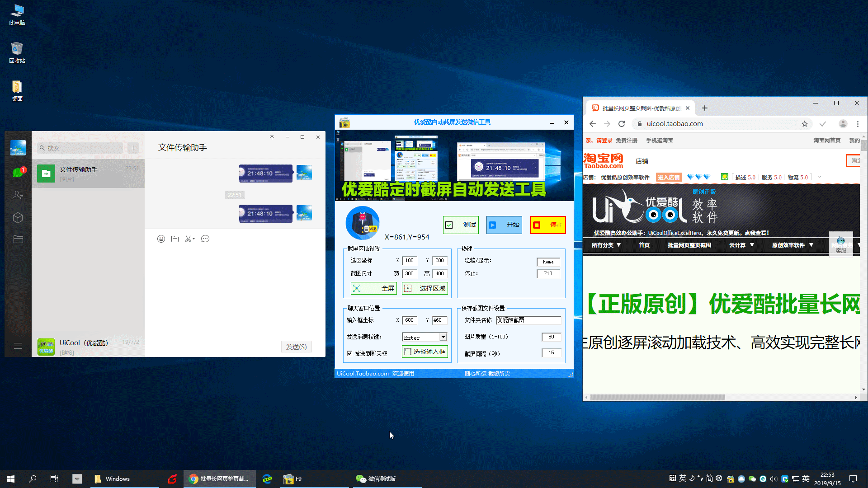Toggle 发送到聊天框 checkbox
The height and width of the screenshot is (488, 868).
pos(349,353)
